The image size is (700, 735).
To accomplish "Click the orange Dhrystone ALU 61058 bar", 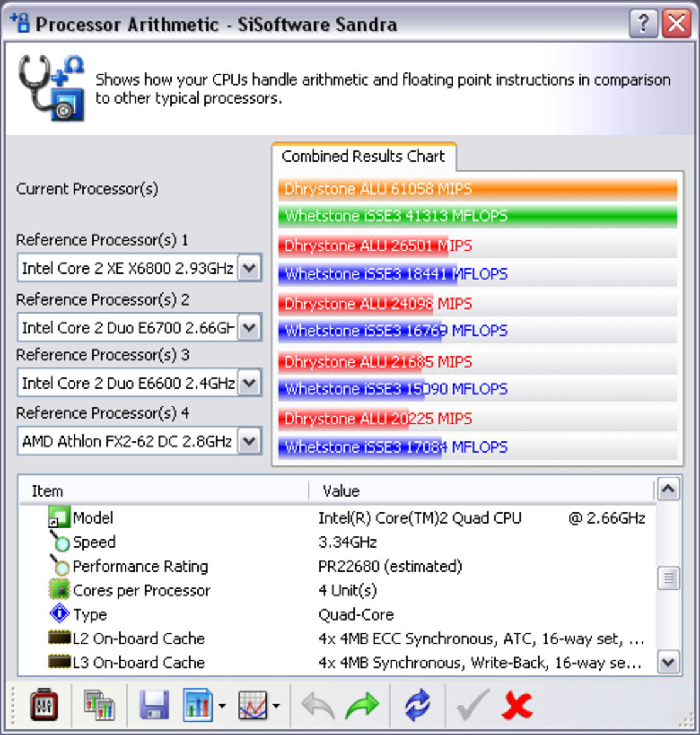I will pyautogui.click(x=477, y=189).
